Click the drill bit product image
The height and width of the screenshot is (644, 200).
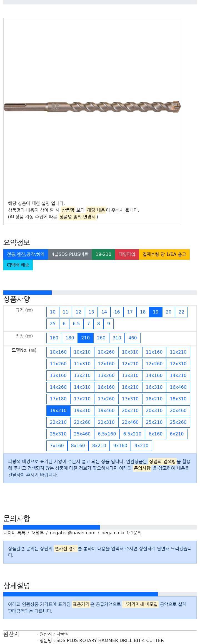pyautogui.click(x=92, y=107)
